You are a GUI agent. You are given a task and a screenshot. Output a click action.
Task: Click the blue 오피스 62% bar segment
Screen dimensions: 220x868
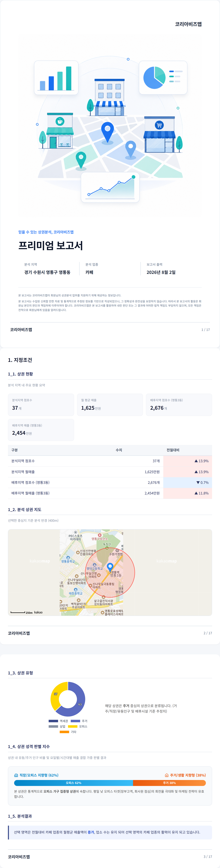(73, 783)
